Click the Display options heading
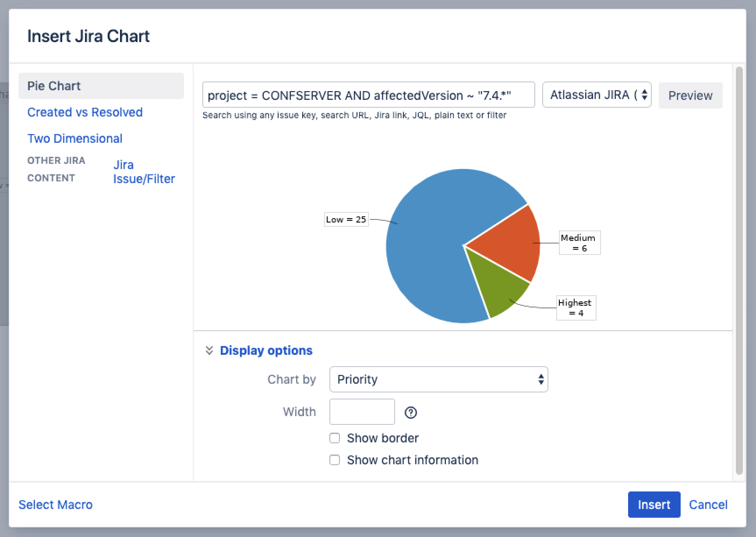The width and height of the screenshot is (756, 537). [266, 350]
